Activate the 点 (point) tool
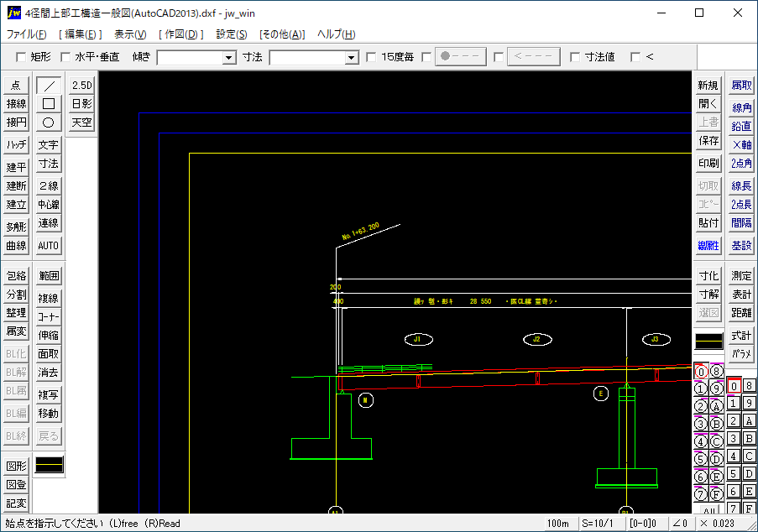 16,86
